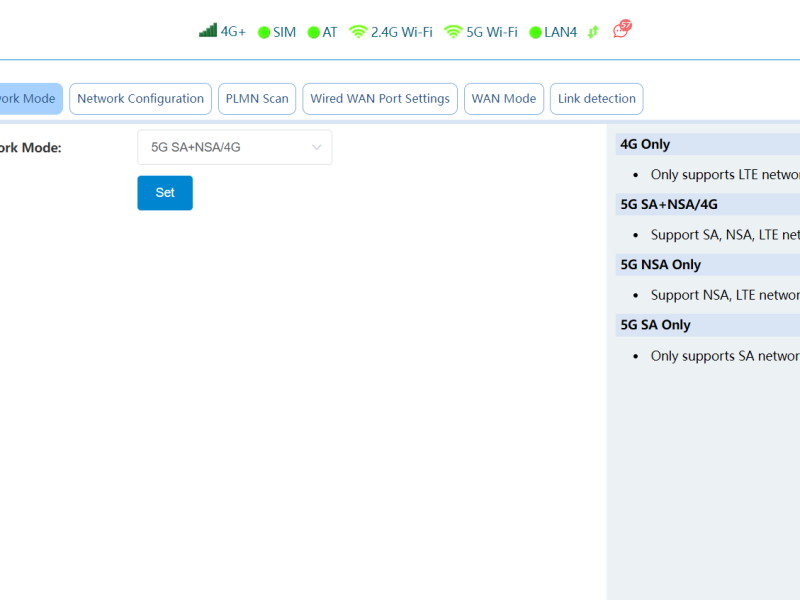This screenshot has height=600, width=800.
Task: Click the 5G Wi-Fi status icon
Action: point(453,32)
